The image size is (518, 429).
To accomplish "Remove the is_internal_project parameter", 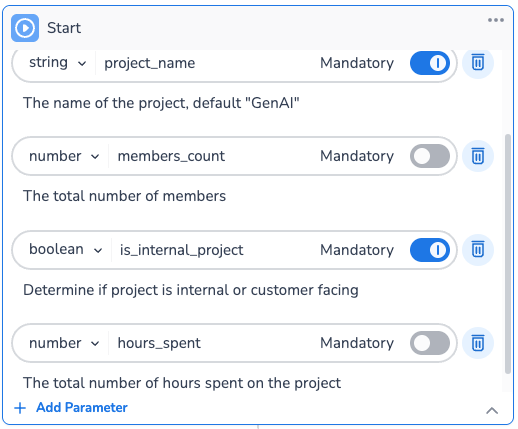I will click(x=478, y=250).
